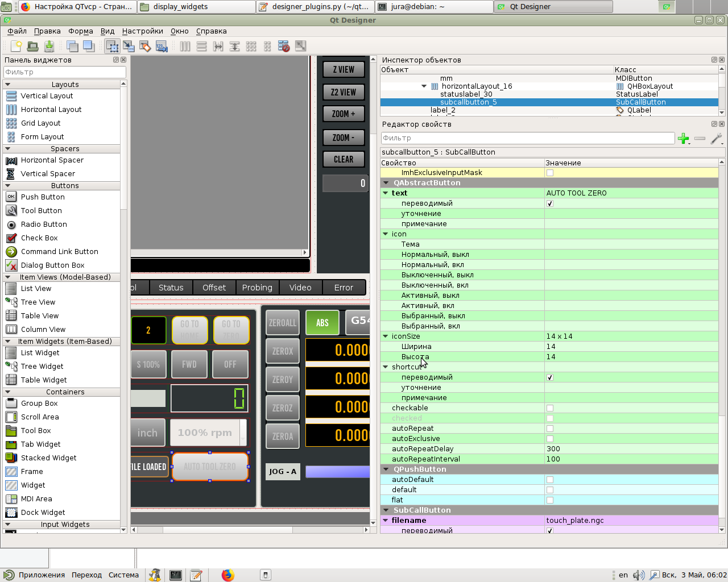This screenshot has height=582, width=728.
Task: Apply Lay Out in a Form Layout
Action: click(267, 46)
